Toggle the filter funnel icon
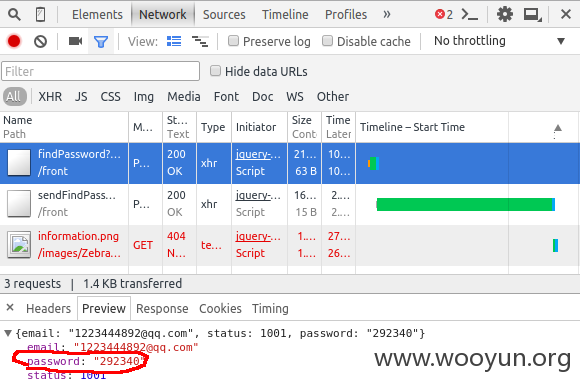Viewport: 580px width, 387px height. (x=101, y=41)
